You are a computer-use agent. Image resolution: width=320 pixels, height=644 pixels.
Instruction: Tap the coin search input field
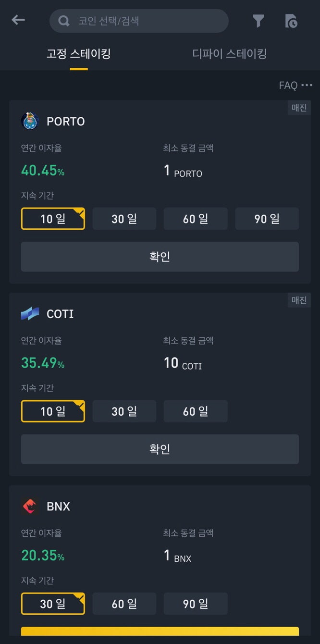pyautogui.click(x=139, y=21)
